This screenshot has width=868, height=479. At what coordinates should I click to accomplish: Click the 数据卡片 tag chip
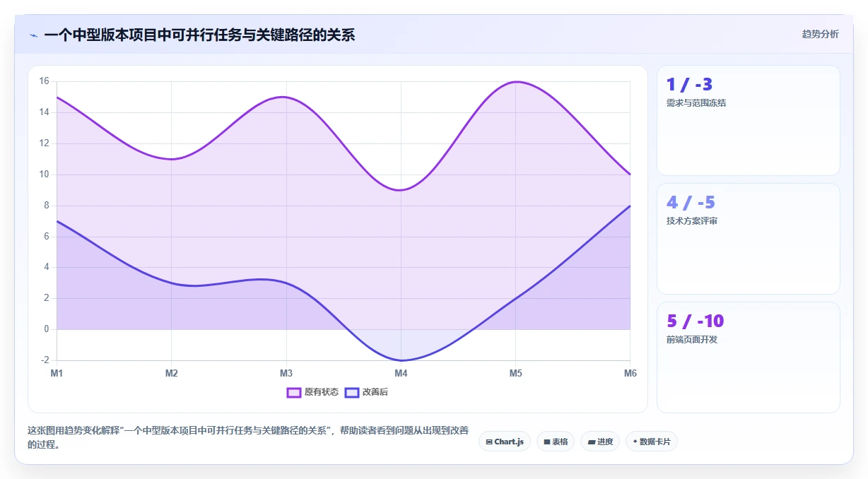[652, 442]
